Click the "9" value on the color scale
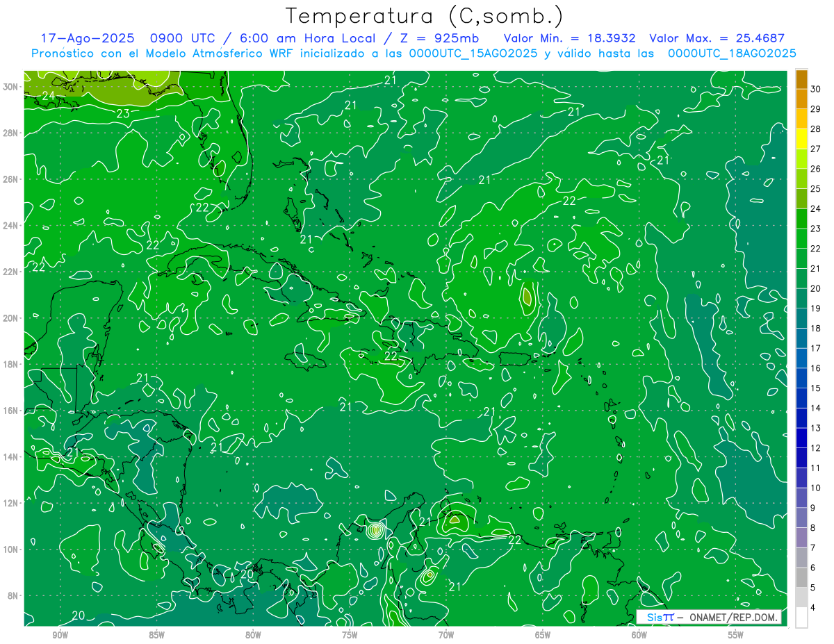 [813, 508]
